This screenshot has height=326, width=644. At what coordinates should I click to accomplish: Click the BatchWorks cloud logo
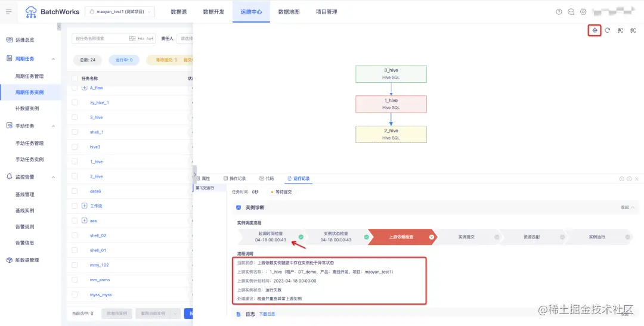click(x=31, y=12)
